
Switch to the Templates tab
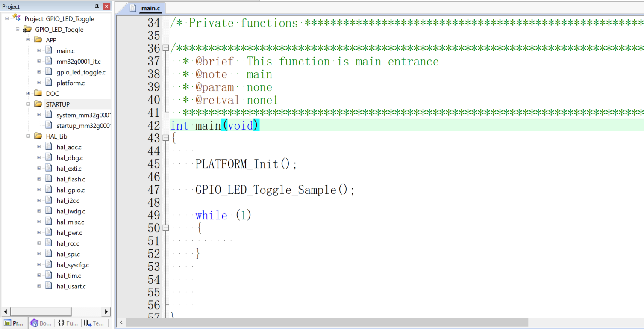94,323
